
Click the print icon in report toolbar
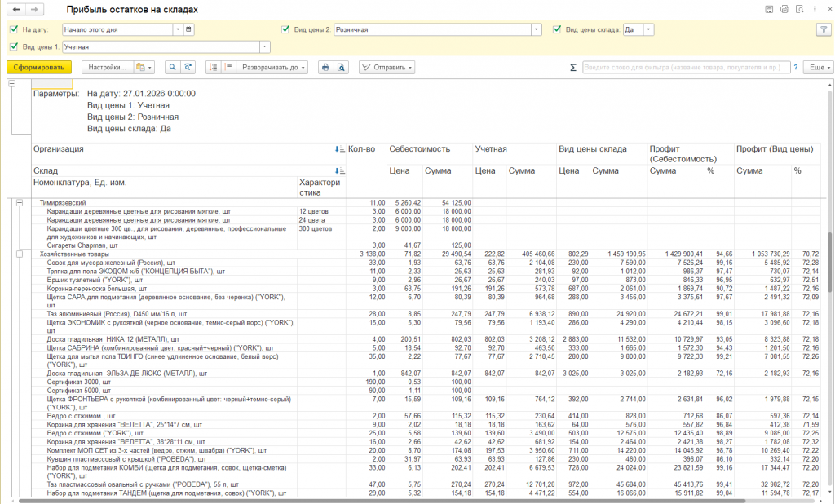click(325, 67)
